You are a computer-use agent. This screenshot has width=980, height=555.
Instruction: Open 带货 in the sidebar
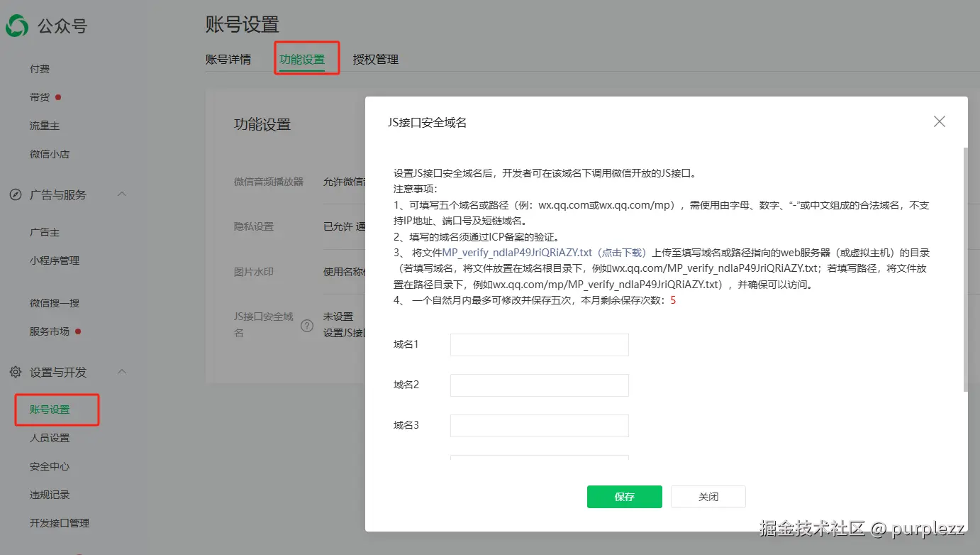40,97
